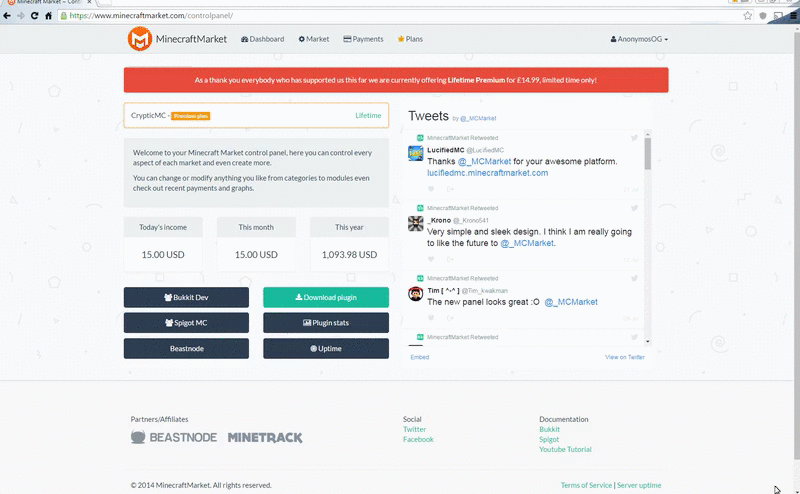Screen dimensions: 800x494
Task: Click the secure padlock icon in the address bar
Action: pyautogui.click(x=64, y=16)
